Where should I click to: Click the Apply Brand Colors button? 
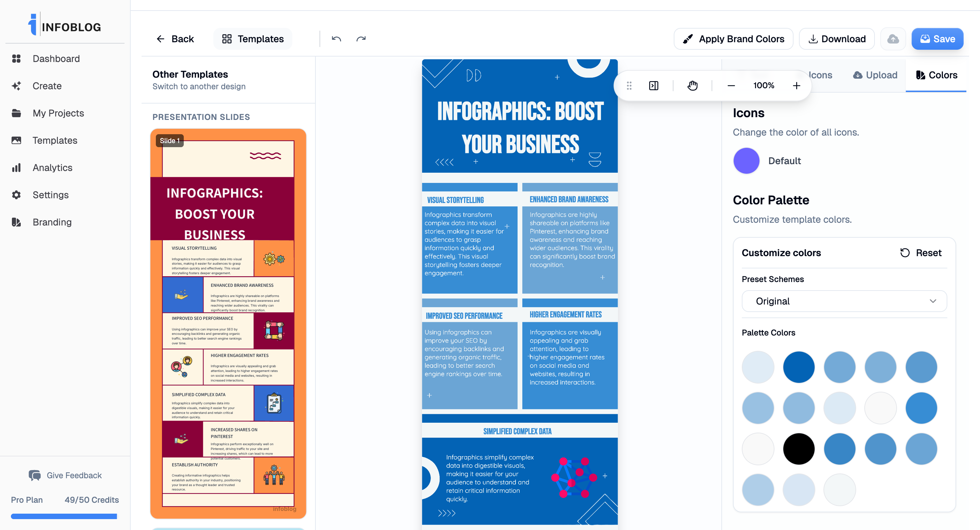733,38
